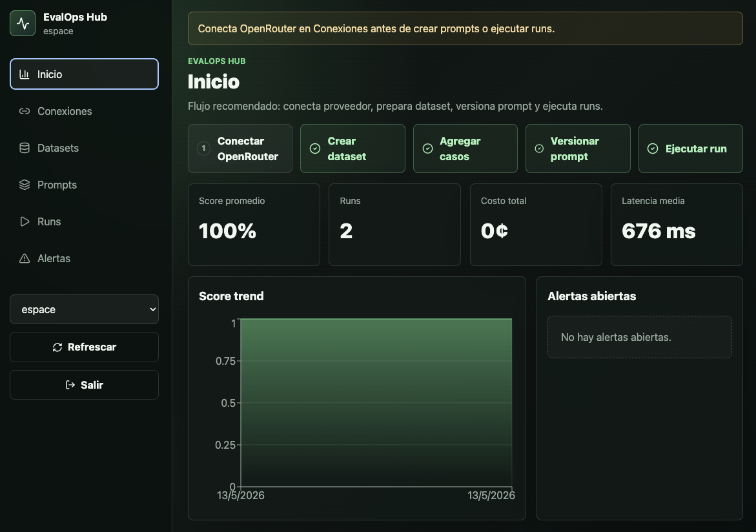Click the Costo total 0¢ card
The height and width of the screenshot is (532, 756).
point(536,225)
